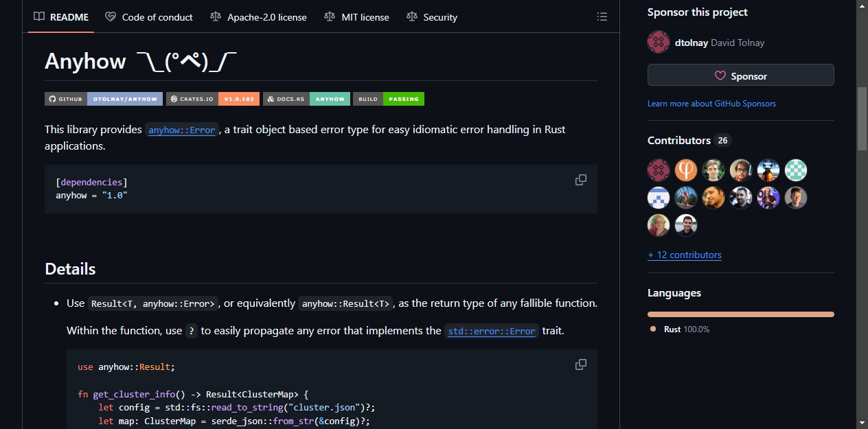Open the crates.io v1.0.102 badge
Image resolution: width=868 pixels, height=429 pixels.
coord(213,99)
